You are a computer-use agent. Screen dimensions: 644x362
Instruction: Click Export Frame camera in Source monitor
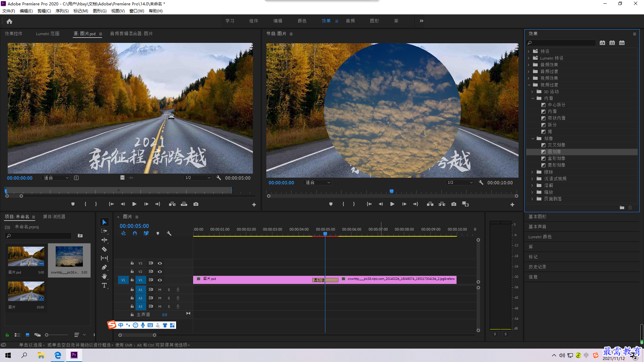(x=196, y=204)
